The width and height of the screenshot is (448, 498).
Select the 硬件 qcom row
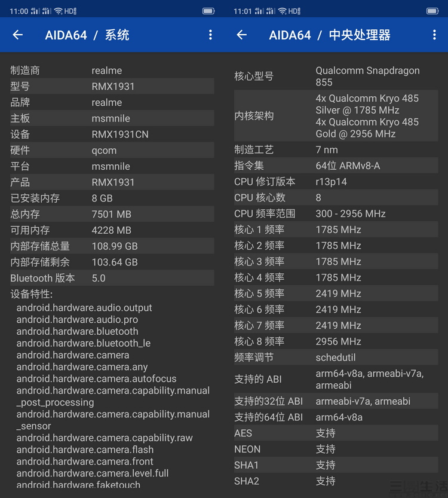point(112,150)
